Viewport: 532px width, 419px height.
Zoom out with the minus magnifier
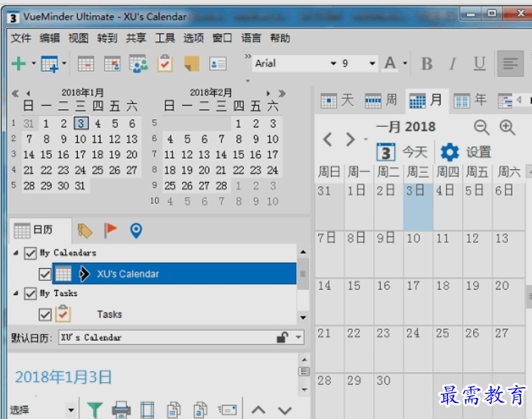tap(481, 128)
